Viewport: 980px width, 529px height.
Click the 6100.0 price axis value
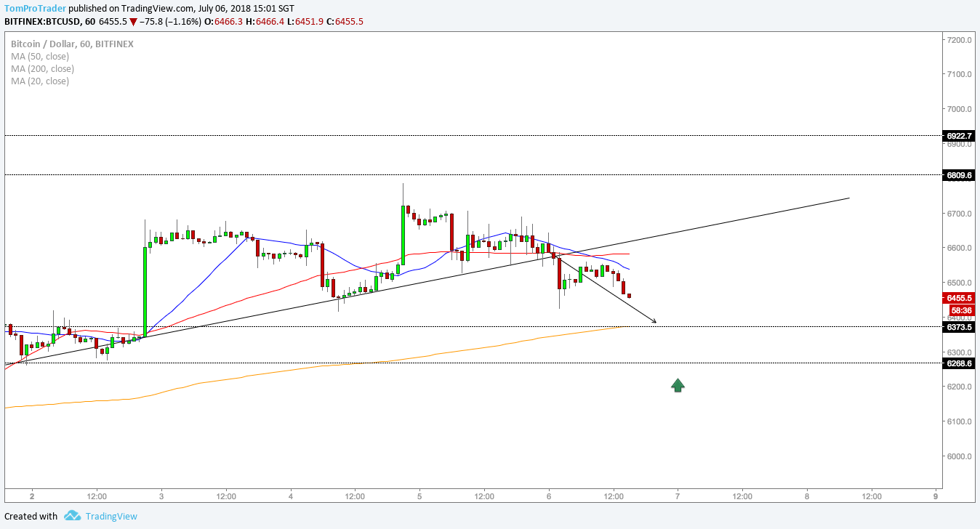pyautogui.click(x=960, y=421)
